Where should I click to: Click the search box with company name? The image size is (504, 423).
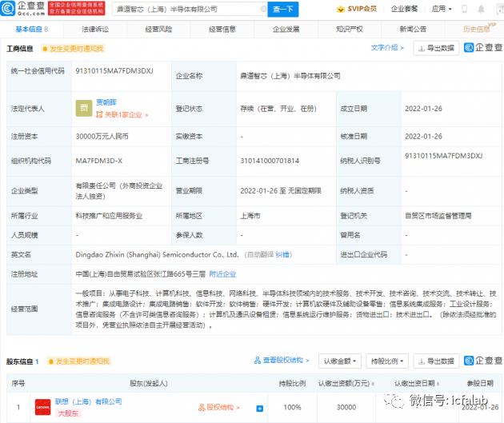(190, 10)
